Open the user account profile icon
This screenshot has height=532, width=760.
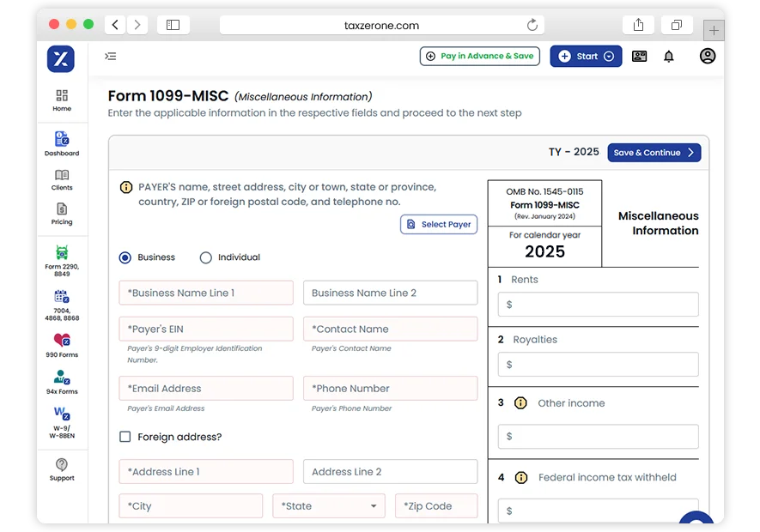tap(708, 56)
